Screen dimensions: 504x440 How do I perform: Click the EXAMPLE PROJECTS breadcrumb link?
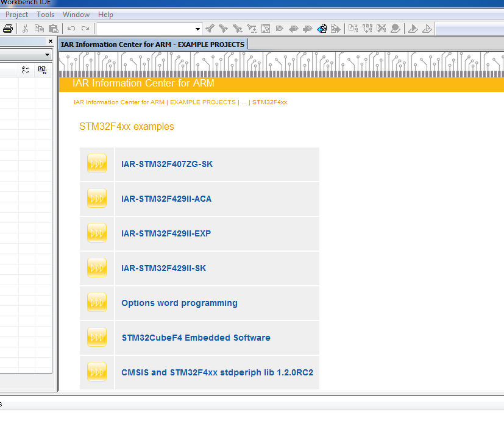point(203,102)
